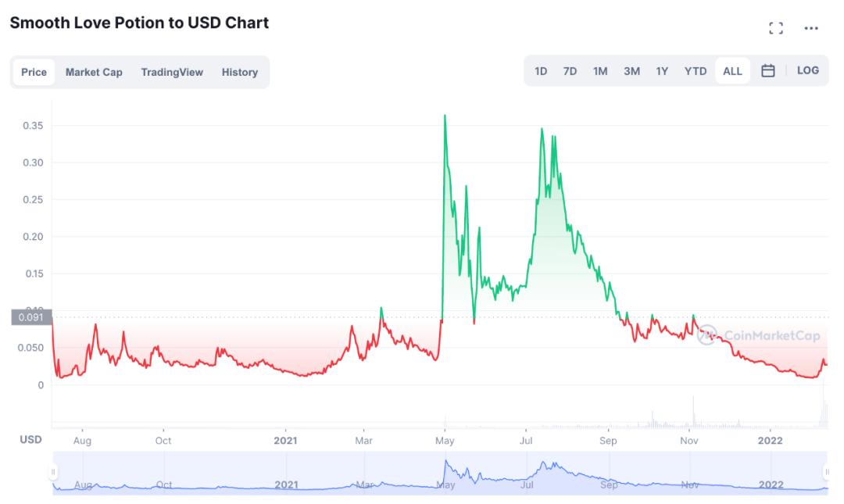Switch to the Market Cap tab
Viewport: 844px width, 504px height.
94,72
